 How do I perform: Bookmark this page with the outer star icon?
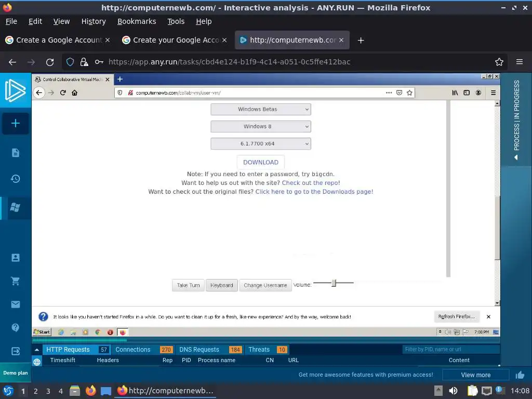point(499,62)
